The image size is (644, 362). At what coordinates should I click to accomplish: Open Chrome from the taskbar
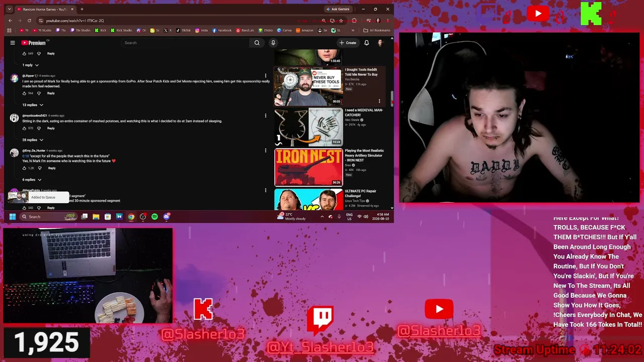pyautogui.click(x=131, y=217)
